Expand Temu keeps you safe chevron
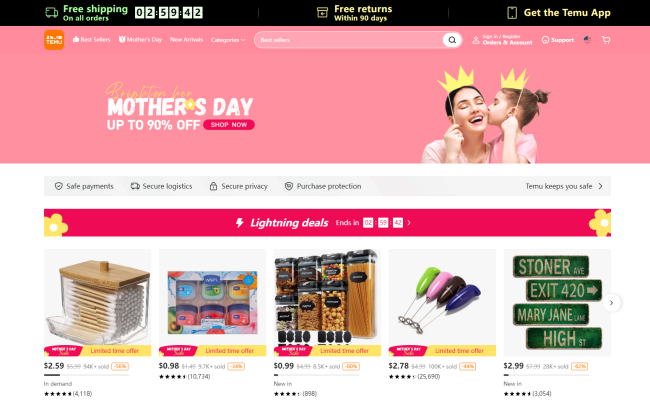650x400 pixels. point(600,186)
